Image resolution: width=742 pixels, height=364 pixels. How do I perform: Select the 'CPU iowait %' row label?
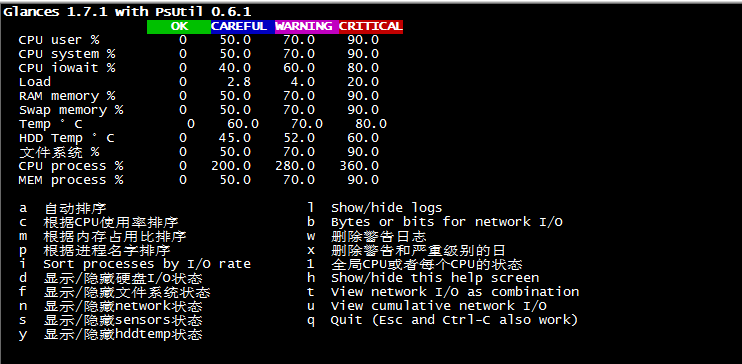67,68
